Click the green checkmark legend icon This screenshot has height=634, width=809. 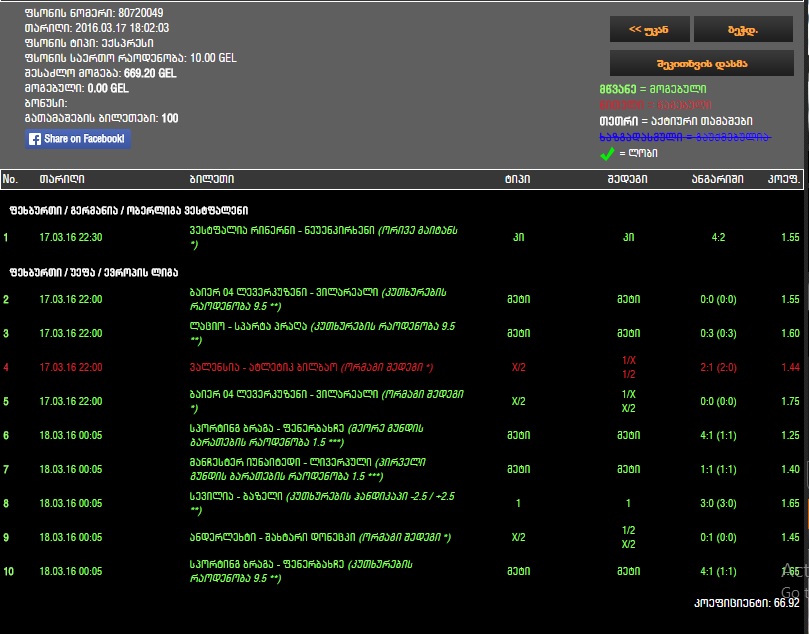pyautogui.click(x=607, y=154)
